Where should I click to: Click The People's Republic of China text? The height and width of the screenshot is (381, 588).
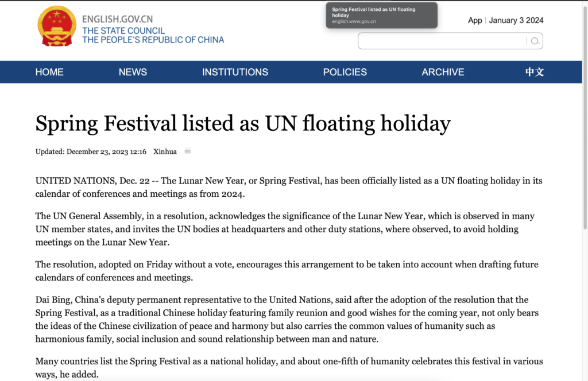point(153,40)
